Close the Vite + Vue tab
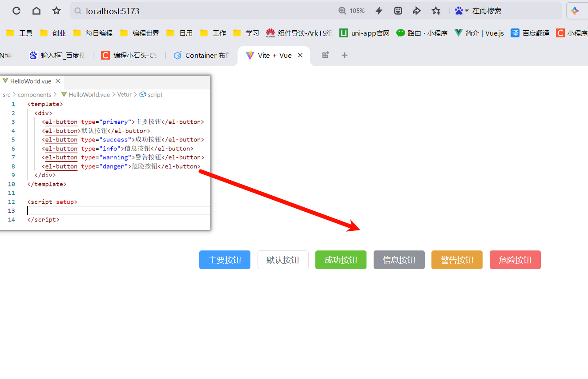 pos(300,55)
